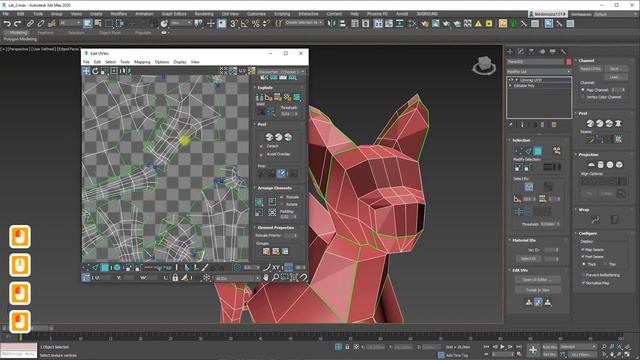This screenshot has width=640, height=360.
Task: Toggle the Percent Snap icon
Action: pyautogui.click(x=256, y=24)
